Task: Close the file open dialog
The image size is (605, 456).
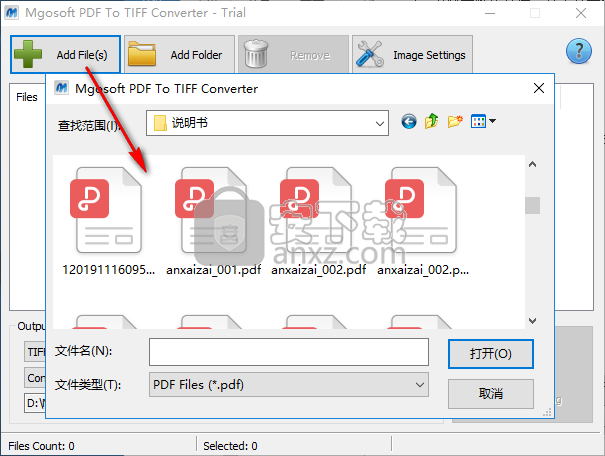Action: coord(539,88)
